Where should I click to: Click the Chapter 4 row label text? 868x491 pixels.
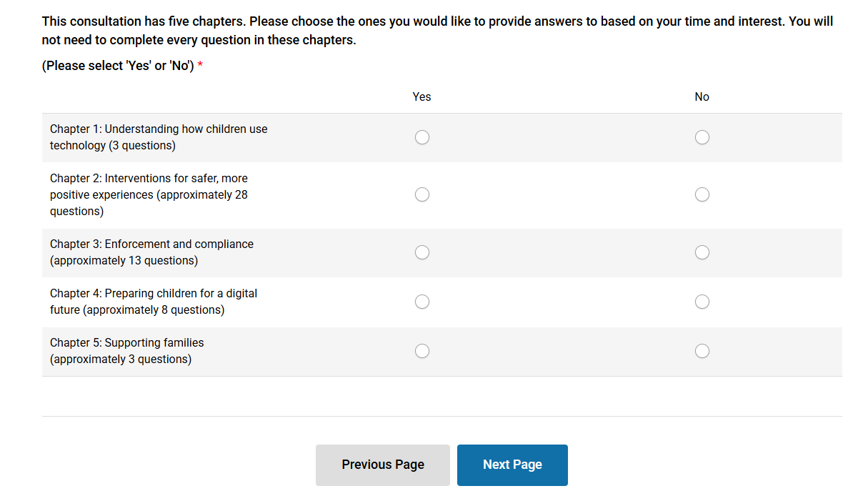point(154,301)
